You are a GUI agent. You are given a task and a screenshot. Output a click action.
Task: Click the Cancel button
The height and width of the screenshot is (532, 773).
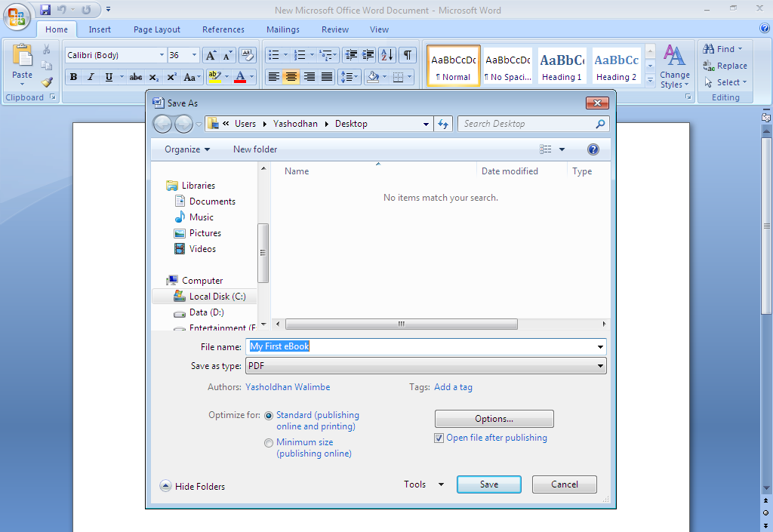[565, 484]
